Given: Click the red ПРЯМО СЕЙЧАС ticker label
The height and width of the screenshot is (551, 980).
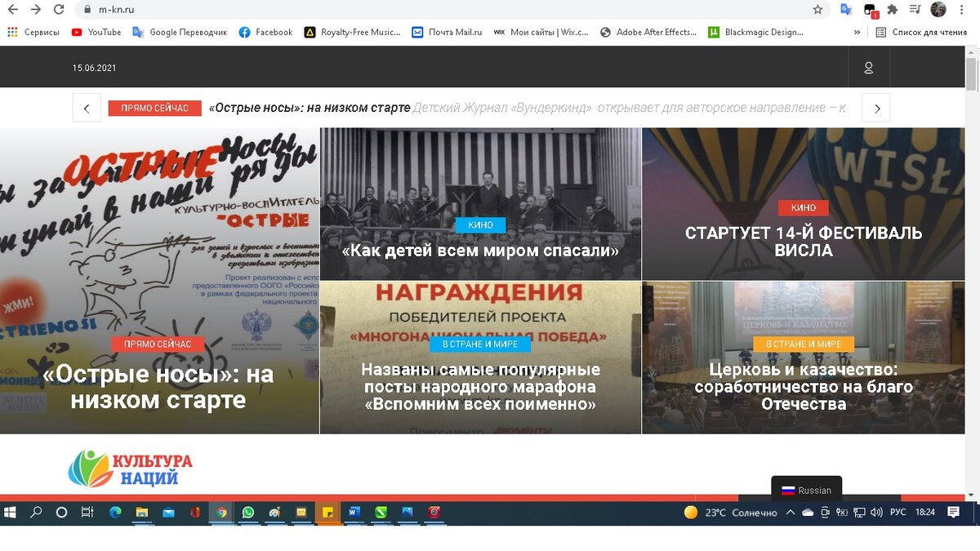Looking at the screenshot, I should (154, 108).
